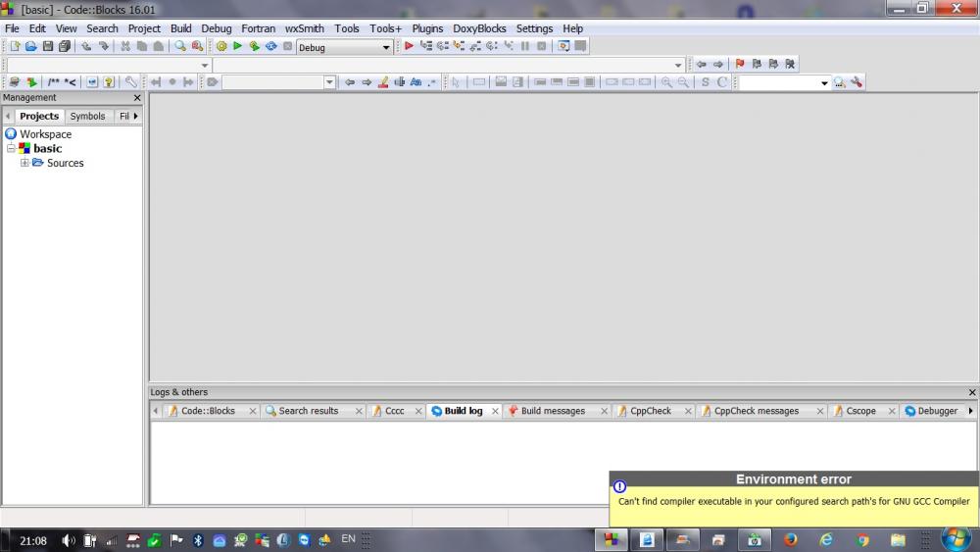The width and height of the screenshot is (980, 552).
Task: Switch to the Cscope tab
Action: coord(860,411)
